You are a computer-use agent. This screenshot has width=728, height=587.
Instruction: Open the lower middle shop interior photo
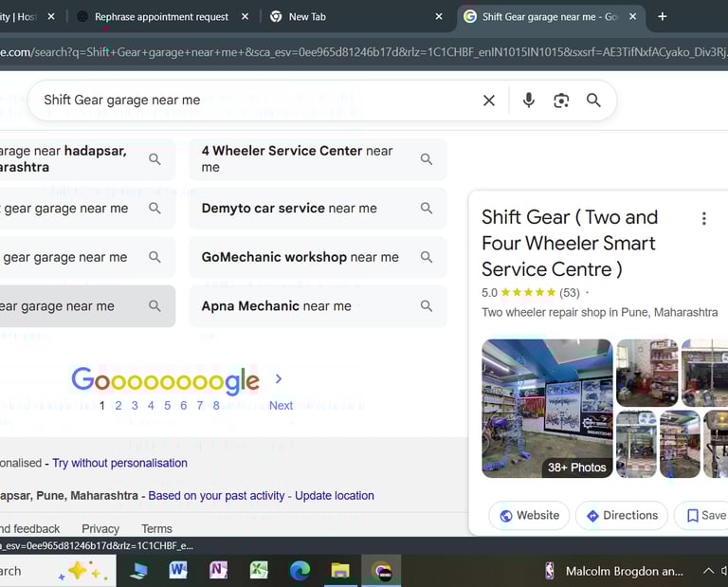pos(680,444)
